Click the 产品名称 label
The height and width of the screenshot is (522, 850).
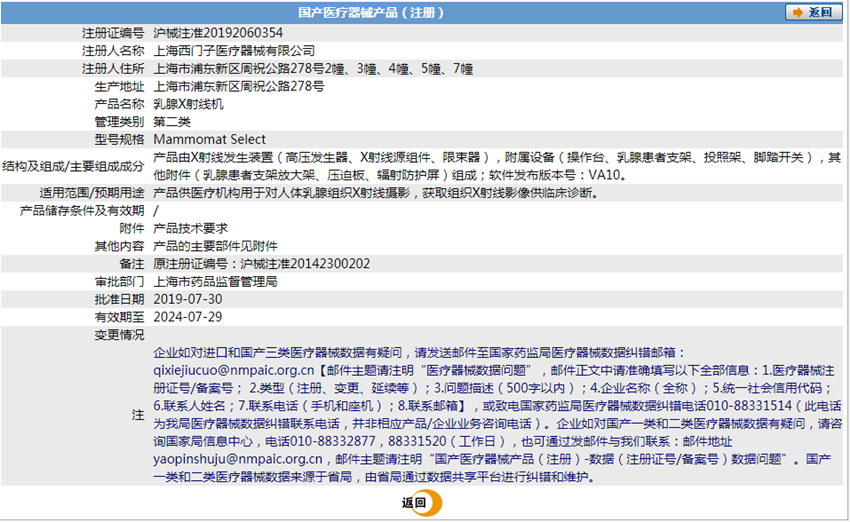pos(119,104)
